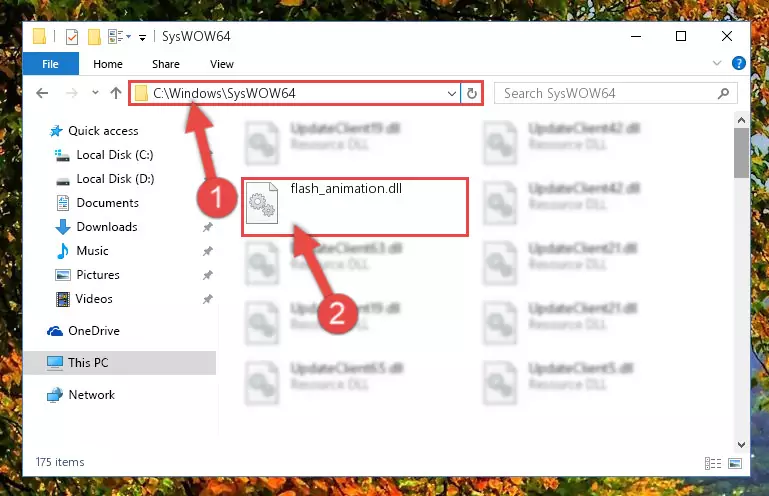Expand the ribbon with the chevron
The image size is (769, 496).
point(717,63)
